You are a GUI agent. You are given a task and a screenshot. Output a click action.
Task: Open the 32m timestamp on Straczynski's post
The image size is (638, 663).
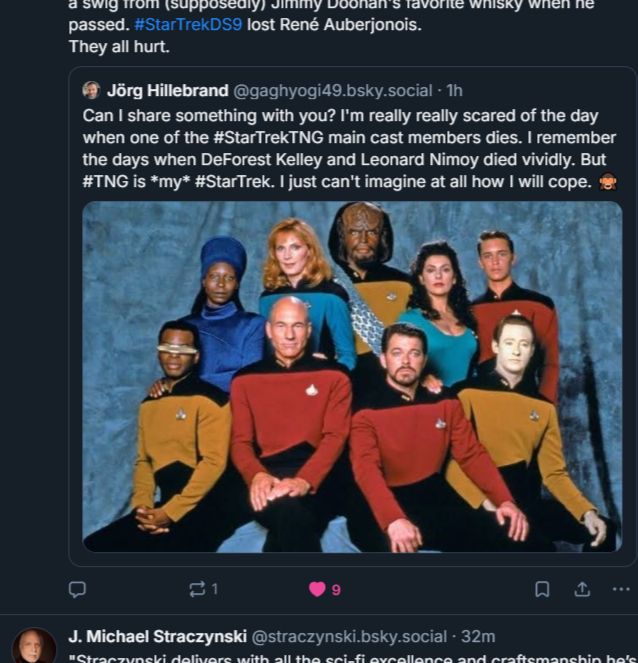click(x=478, y=636)
